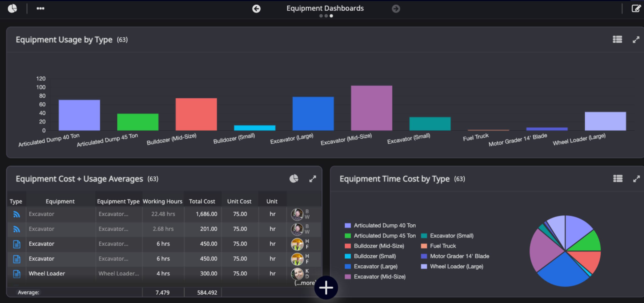
Task: Toggle Wheel Loader (Large) legend swatch
Action: (x=424, y=266)
